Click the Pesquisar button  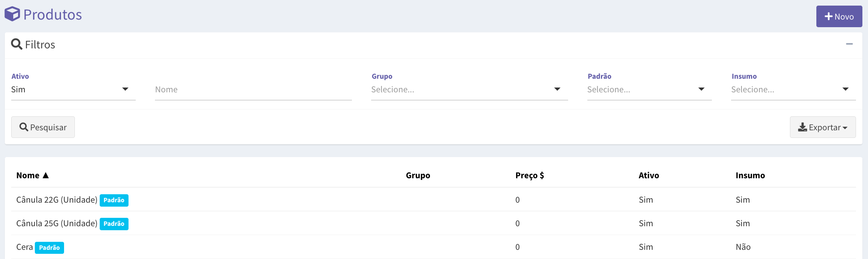coord(43,127)
